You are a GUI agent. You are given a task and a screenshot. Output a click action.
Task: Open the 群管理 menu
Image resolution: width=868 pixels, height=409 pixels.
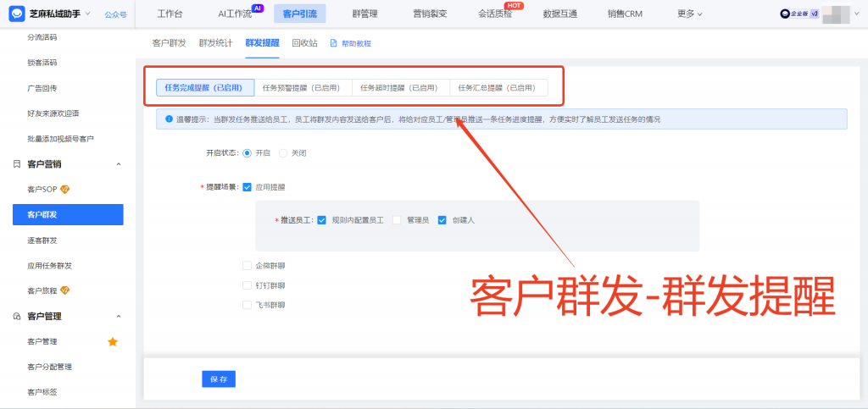pyautogui.click(x=364, y=14)
